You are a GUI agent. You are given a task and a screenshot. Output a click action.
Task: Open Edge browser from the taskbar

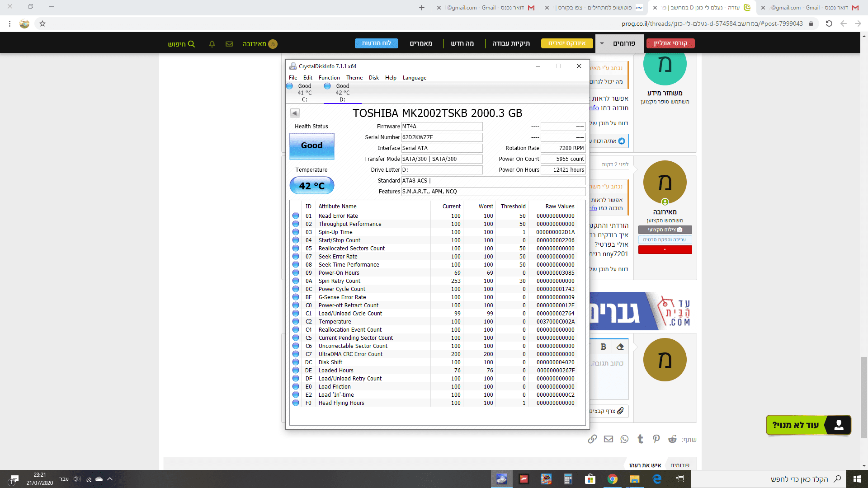click(x=657, y=479)
